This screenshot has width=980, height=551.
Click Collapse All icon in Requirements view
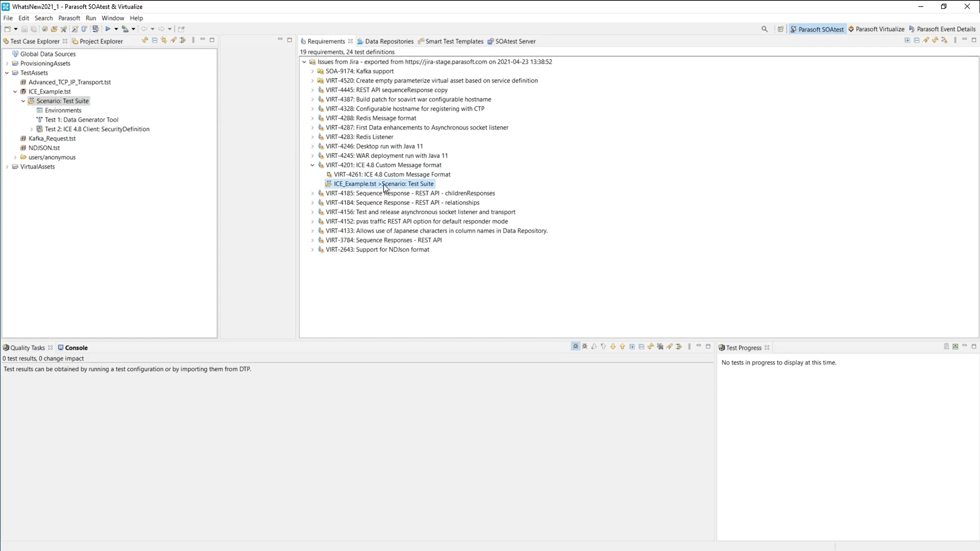pyautogui.click(x=916, y=40)
